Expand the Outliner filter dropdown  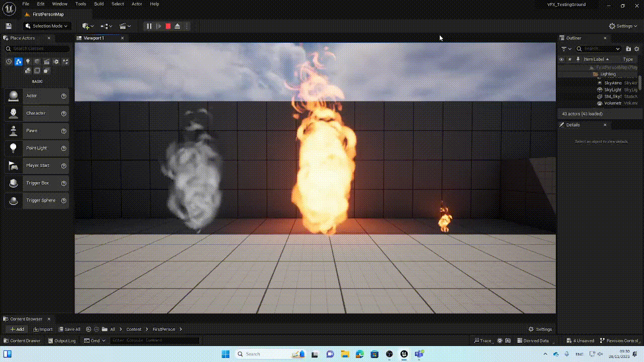(566, 49)
